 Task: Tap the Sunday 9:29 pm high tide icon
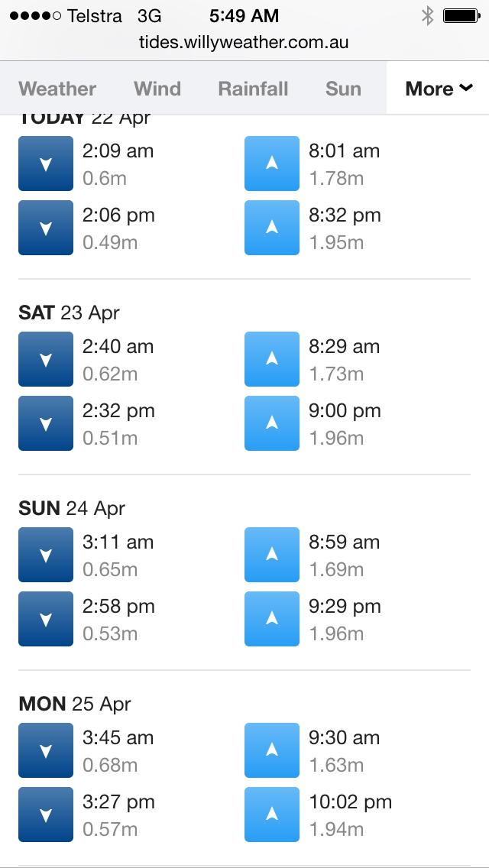click(272, 619)
